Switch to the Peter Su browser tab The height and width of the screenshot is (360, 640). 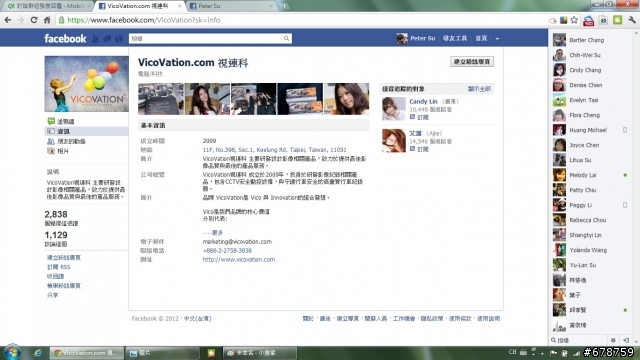tap(231, 6)
